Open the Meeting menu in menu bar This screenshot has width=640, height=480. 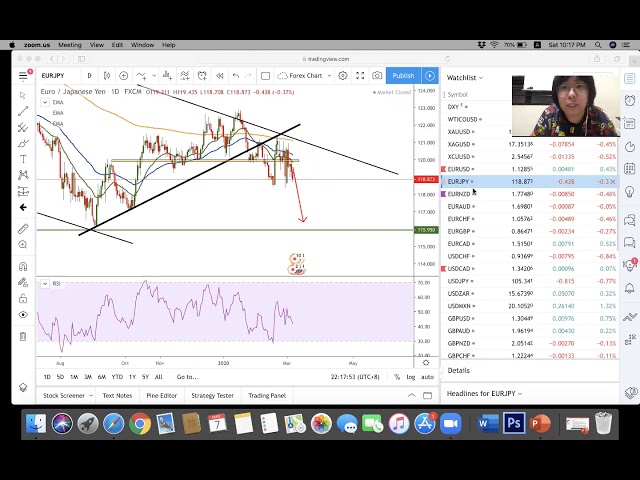click(x=69, y=45)
